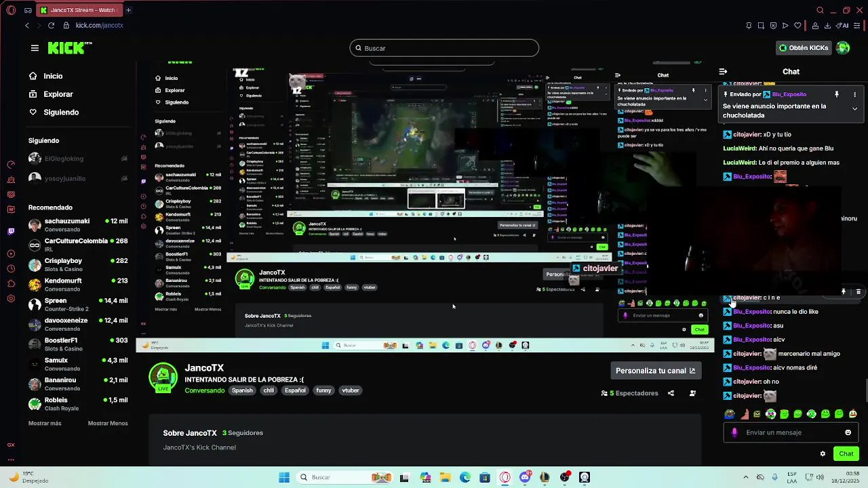Reload the page in Opera

click(51, 25)
